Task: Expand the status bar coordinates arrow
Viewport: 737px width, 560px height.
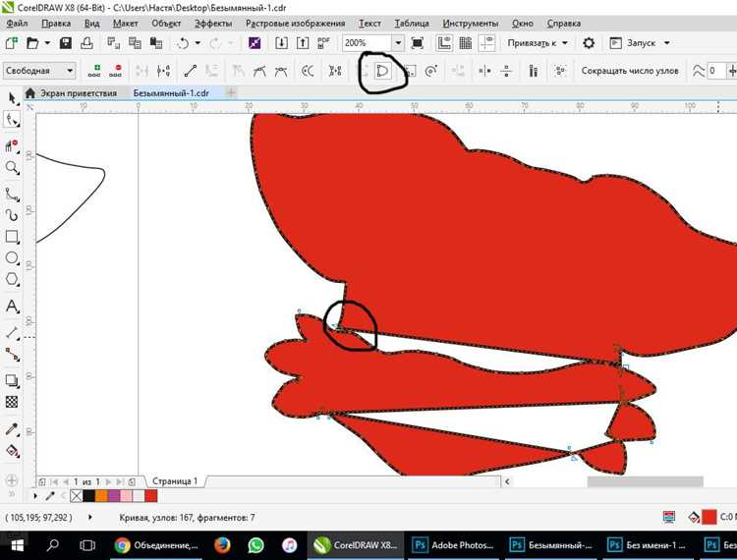Action: click(89, 517)
